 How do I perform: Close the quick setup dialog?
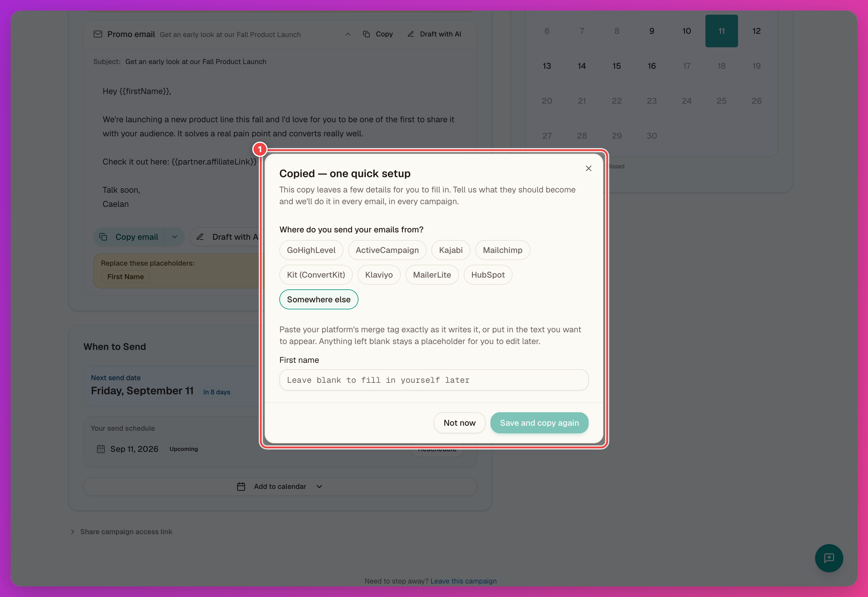[588, 168]
